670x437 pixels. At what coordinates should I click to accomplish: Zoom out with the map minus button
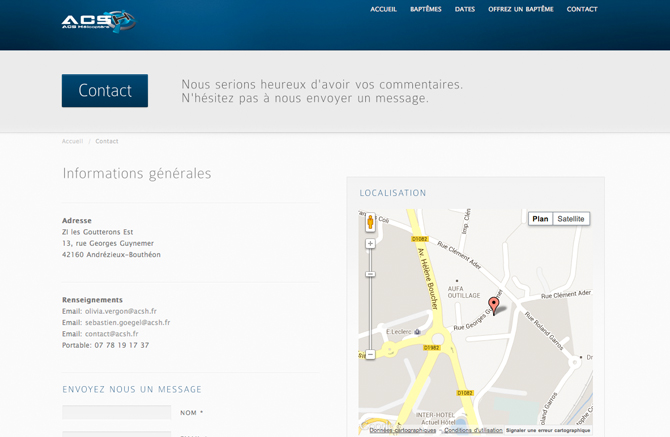pyautogui.click(x=370, y=355)
